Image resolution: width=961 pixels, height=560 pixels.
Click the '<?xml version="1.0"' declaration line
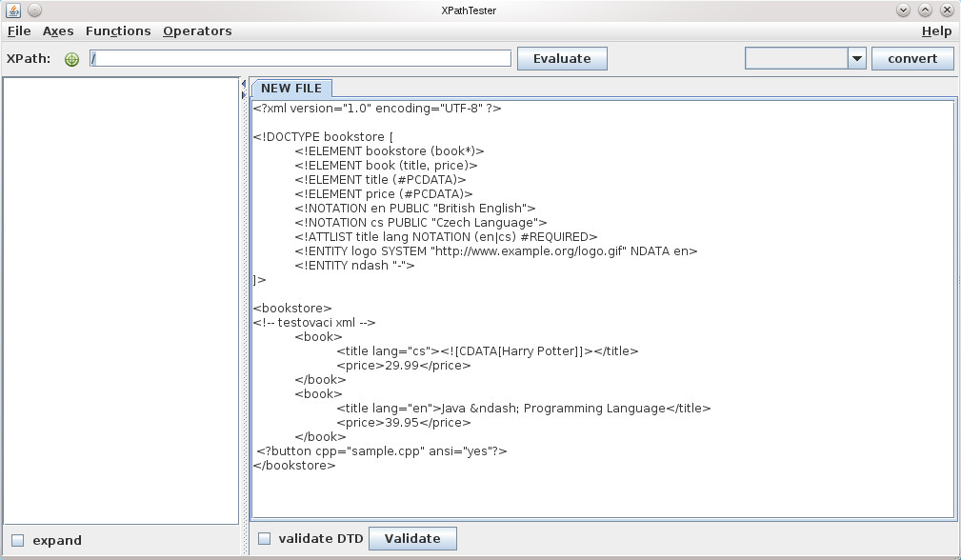(x=377, y=109)
